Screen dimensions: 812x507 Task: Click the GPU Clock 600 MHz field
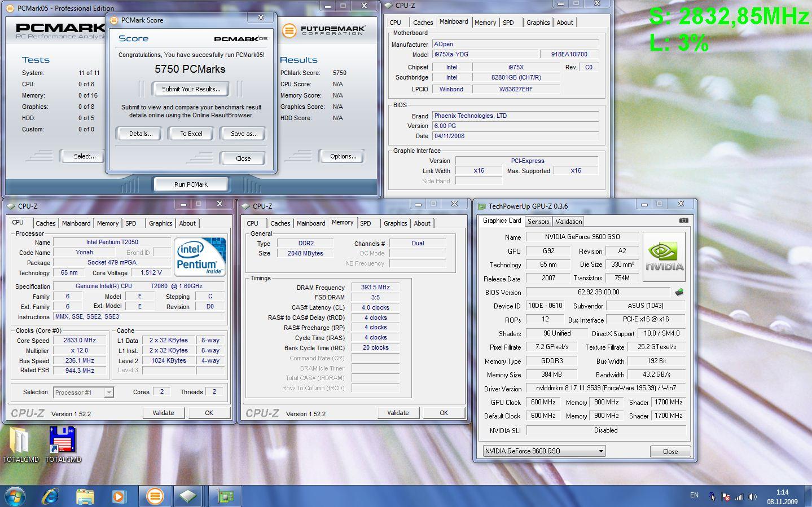[x=543, y=402]
